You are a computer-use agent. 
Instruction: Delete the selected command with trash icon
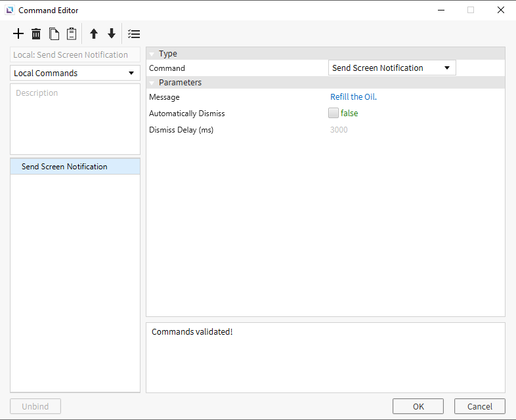pyautogui.click(x=36, y=33)
